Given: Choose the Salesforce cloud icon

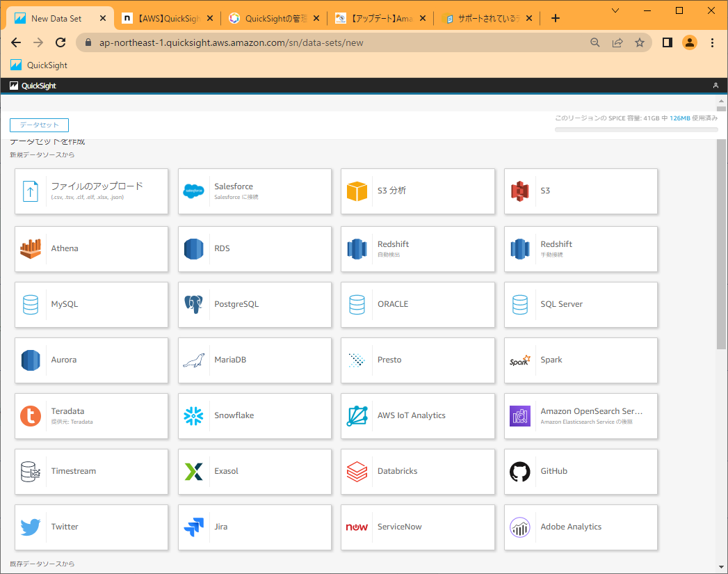Looking at the screenshot, I should coord(193,191).
